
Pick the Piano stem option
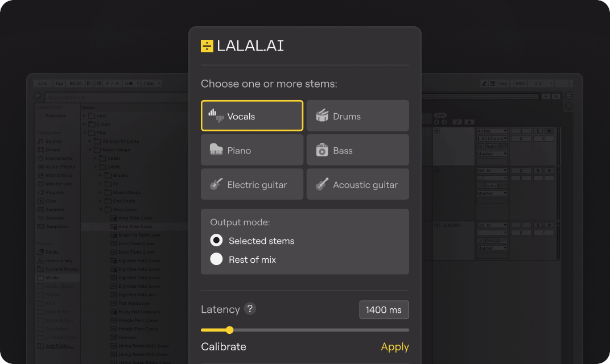pyautogui.click(x=252, y=150)
